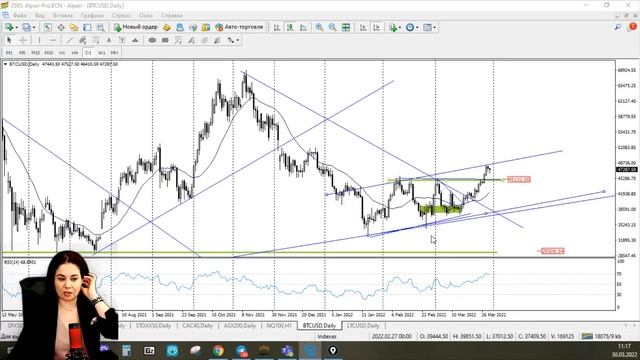Open Google Chrome from the taskbar
The image size is (640, 360).
(x=218, y=350)
